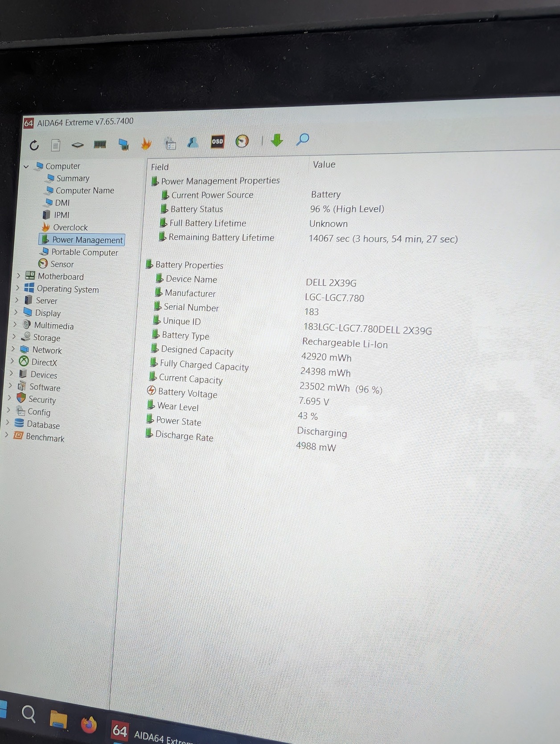Expand the DirectX tree node

(12, 361)
